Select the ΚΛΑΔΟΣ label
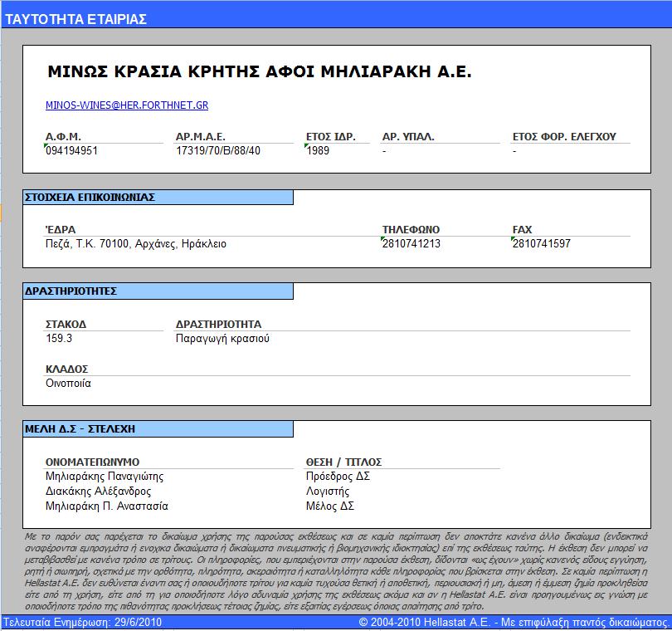 coord(66,369)
